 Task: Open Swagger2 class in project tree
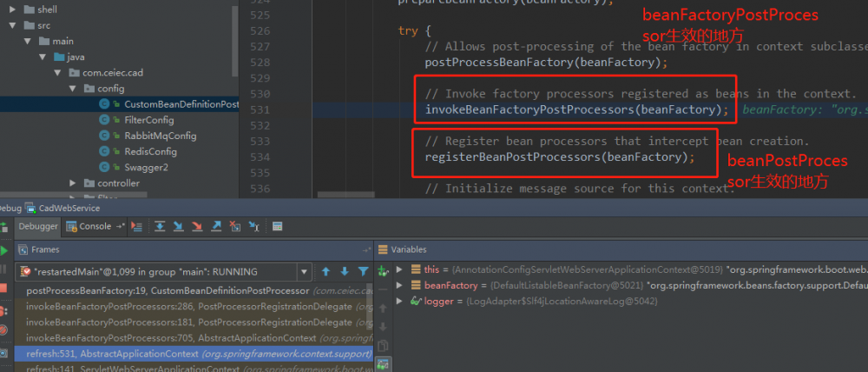pos(146,168)
